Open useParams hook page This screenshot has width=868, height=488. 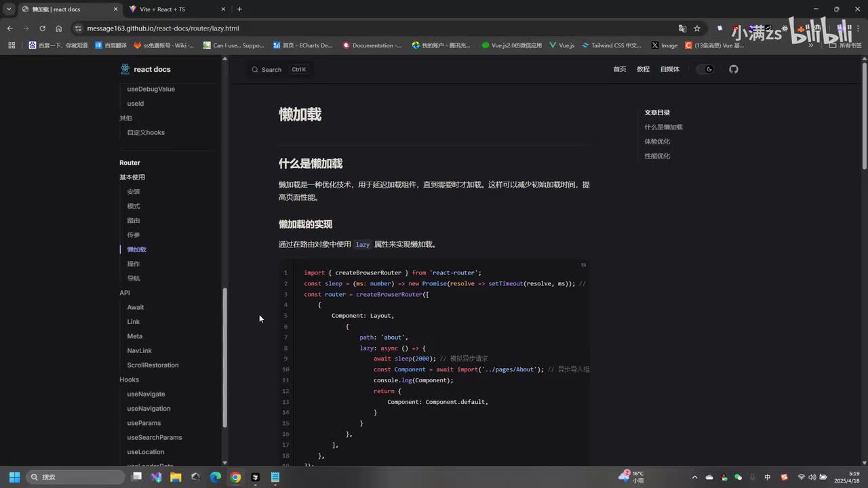tap(144, 423)
